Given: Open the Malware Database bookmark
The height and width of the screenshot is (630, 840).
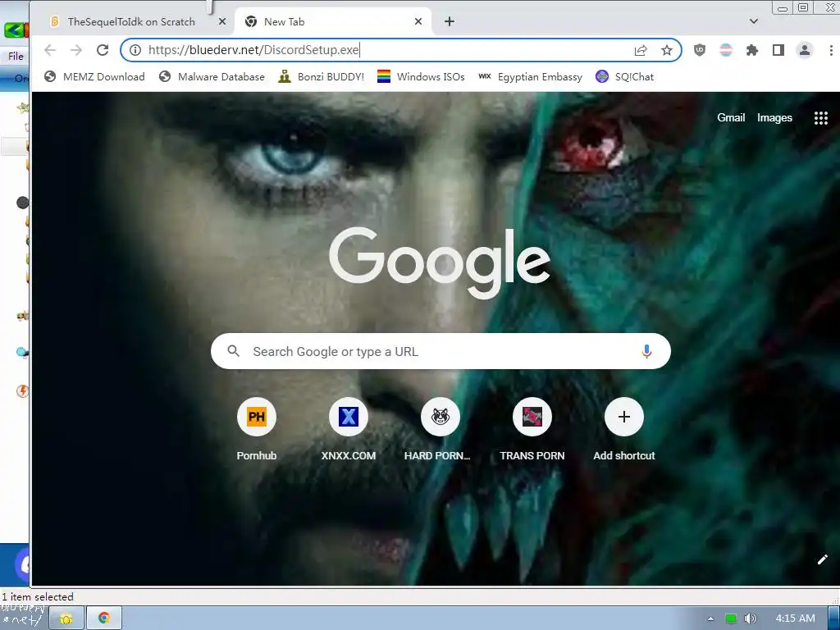Looking at the screenshot, I should (x=212, y=76).
